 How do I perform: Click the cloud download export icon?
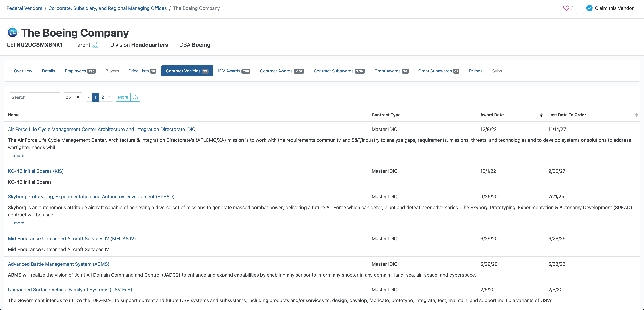[x=135, y=97]
